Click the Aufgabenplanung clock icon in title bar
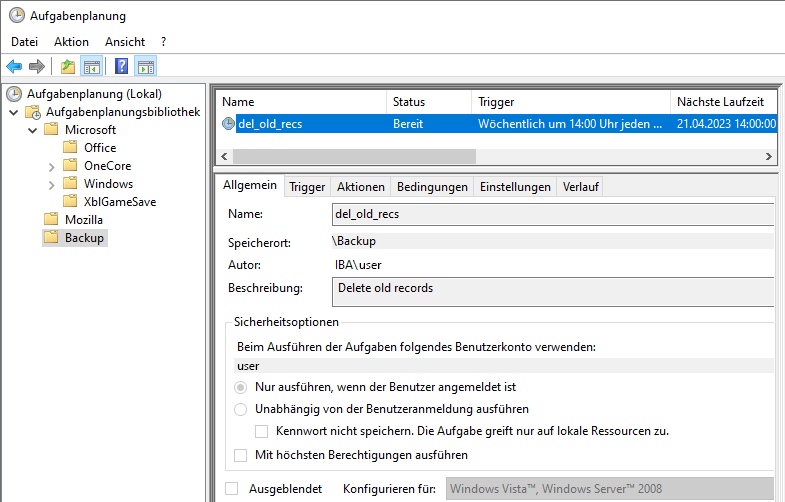The height and width of the screenshot is (502, 785). (17, 16)
